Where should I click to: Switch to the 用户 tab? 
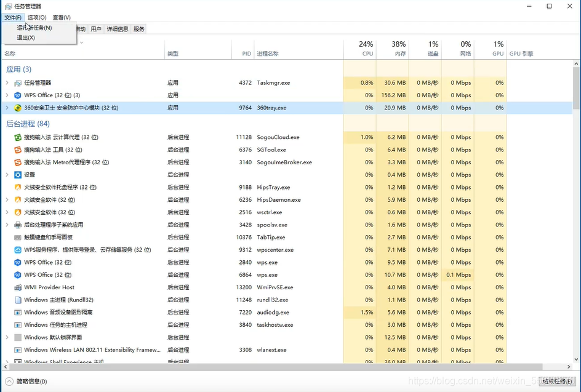pos(96,29)
